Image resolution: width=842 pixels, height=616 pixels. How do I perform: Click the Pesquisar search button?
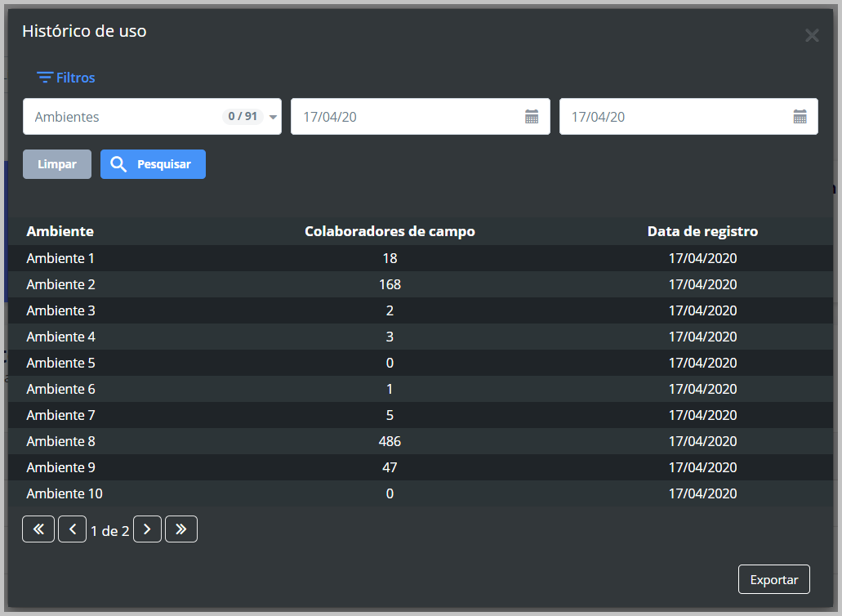(153, 164)
